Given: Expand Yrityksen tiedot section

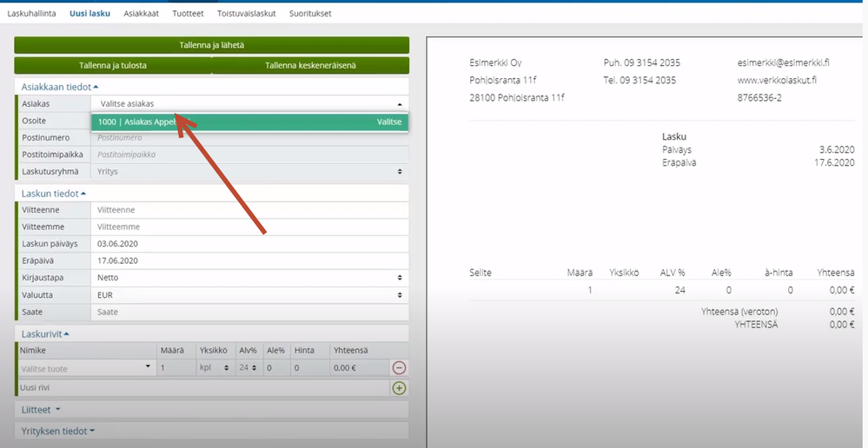Looking at the screenshot, I should [58, 431].
